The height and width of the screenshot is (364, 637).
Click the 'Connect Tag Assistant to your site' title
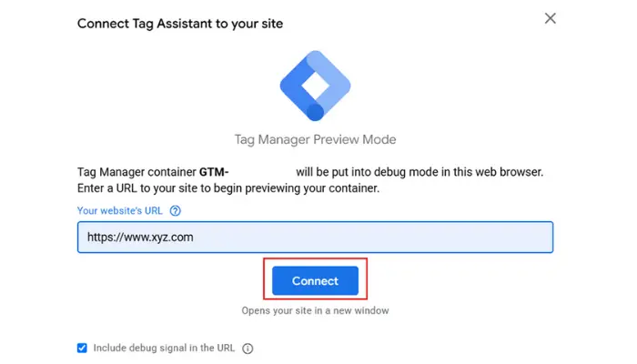(x=179, y=24)
